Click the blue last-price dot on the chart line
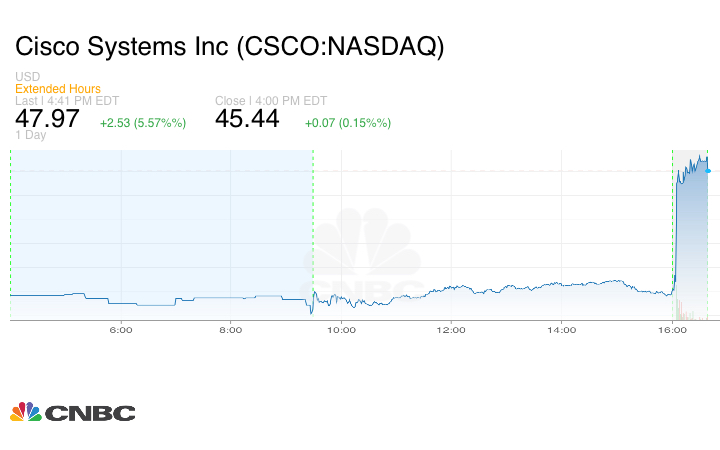The image size is (720, 450). click(x=708, y=170)
